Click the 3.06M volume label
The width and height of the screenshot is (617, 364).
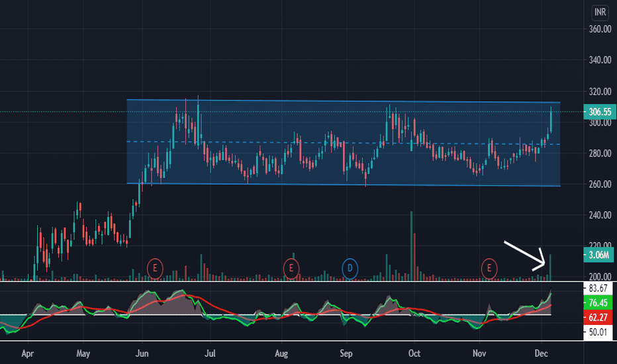click(598, 255)
